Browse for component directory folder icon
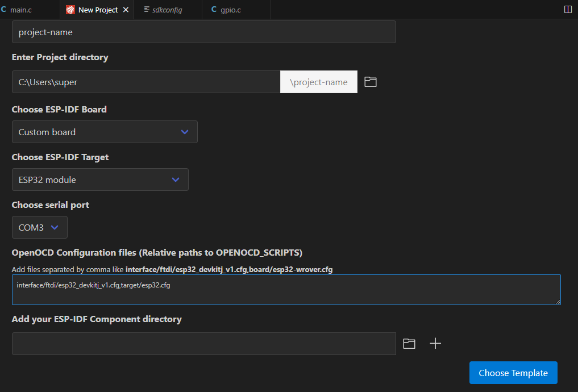578x392 pixels. [409, 344]
